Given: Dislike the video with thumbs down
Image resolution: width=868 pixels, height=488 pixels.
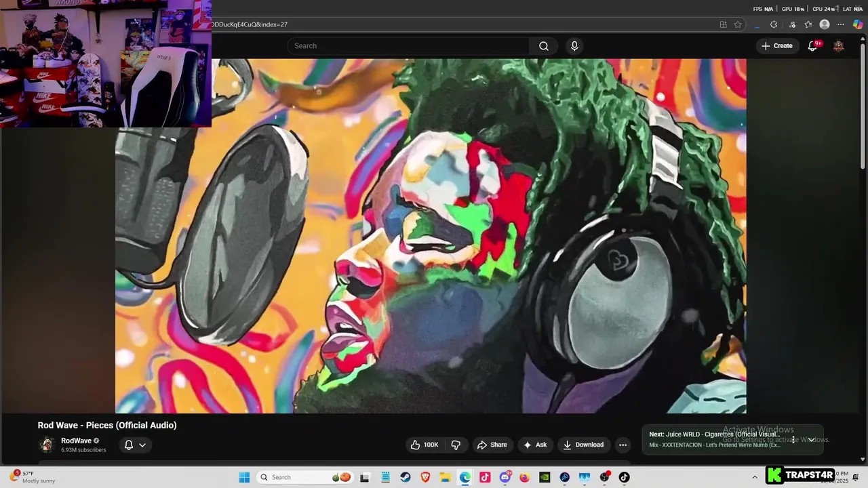Looking at the screenshot, I should click(456, 445).
